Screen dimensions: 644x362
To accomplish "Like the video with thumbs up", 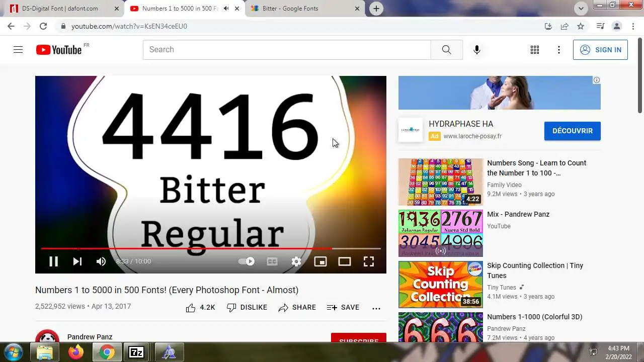I will (x=200, y=308).
